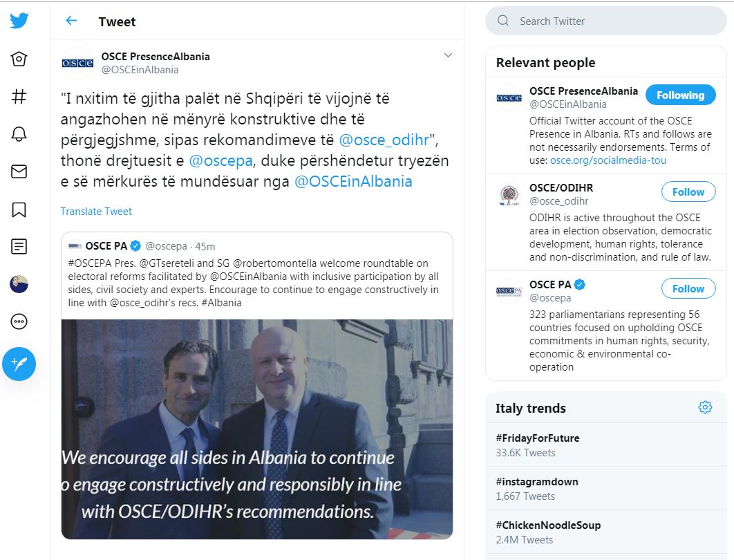Open the Twitter bird home logo
734x560 pixels.
19,20
